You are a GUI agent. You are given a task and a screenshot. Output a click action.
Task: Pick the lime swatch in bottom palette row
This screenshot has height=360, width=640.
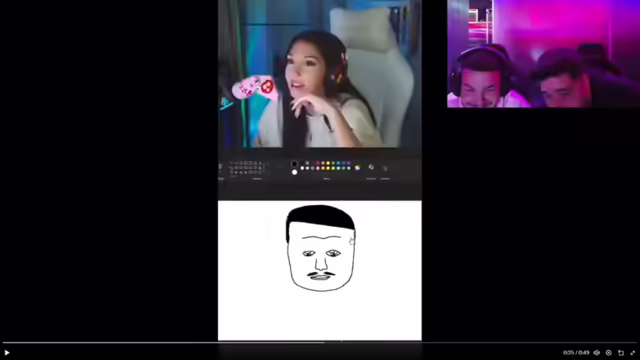click(333, 168)
